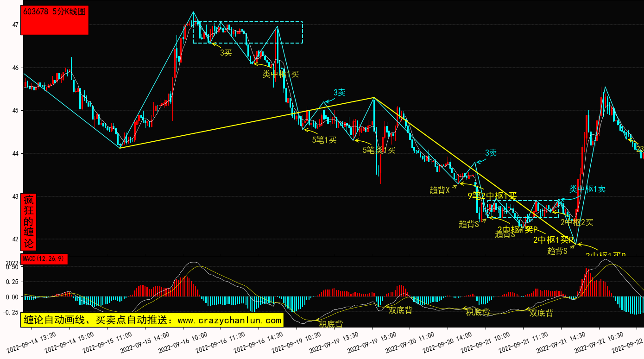Select the 类中枢1买 annotation label
This screenshot has width=644, height=359.
tap(281, 74)
